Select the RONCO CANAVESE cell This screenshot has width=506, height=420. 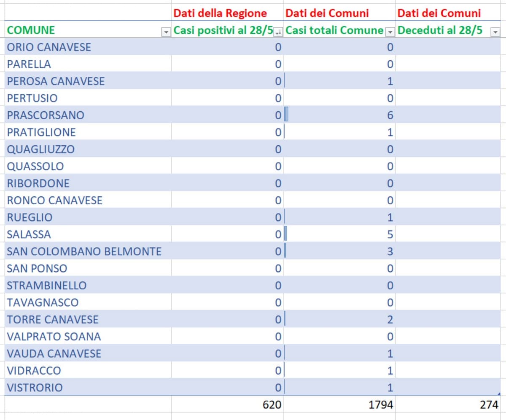[x=55, y=200]
